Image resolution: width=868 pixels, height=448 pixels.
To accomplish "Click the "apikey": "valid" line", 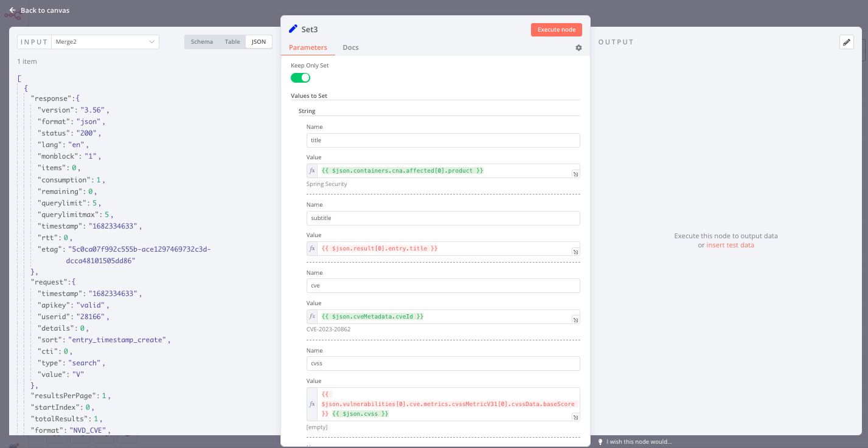I will (74, 305).
